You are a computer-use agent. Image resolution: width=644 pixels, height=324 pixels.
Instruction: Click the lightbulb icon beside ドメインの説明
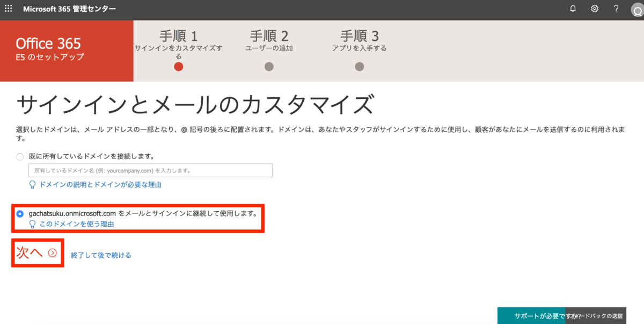pyautogui.click(x=33, y=185)
